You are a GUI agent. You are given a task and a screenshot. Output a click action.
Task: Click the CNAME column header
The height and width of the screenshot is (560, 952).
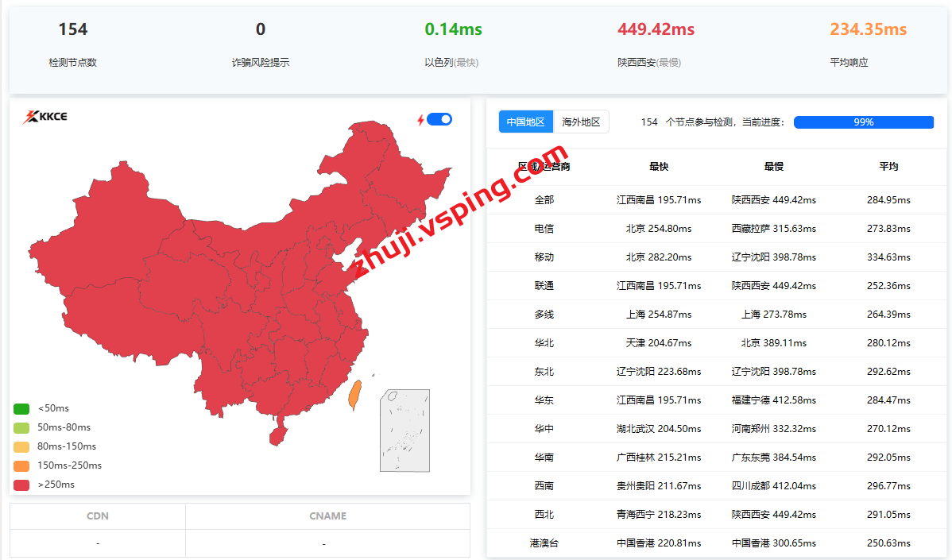(x=327, y=516)
